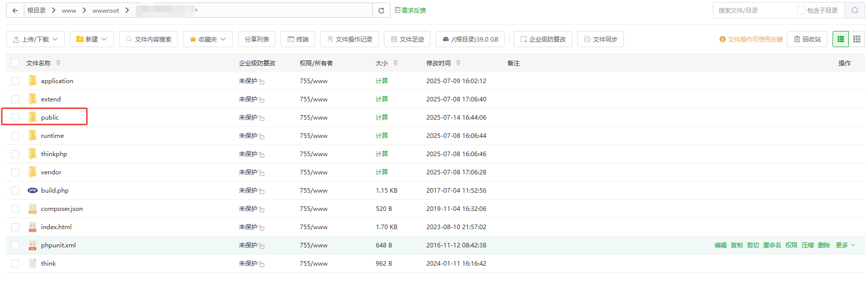Switch to list view icon
868x290 pixels.
click(x=841, y=39)
